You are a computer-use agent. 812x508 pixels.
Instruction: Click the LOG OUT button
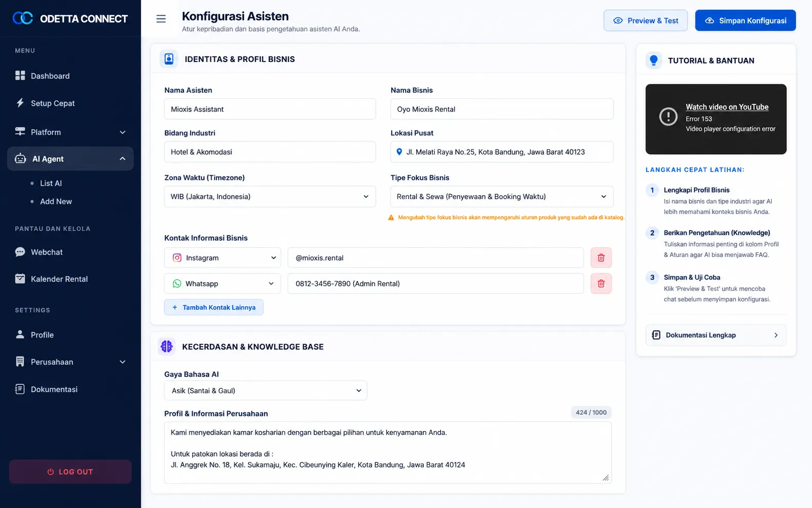pos(70,472)
